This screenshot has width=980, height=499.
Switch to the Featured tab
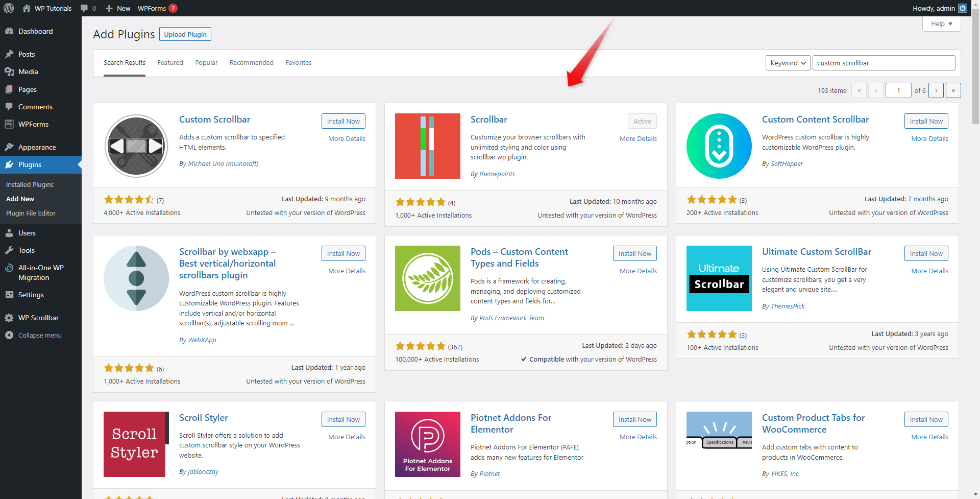(170, 62)
